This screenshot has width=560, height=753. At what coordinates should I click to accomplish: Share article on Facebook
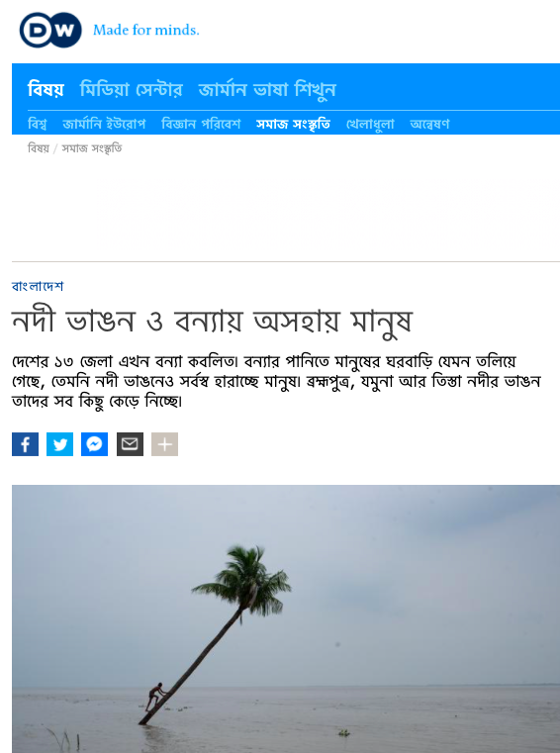pos(25,444)
